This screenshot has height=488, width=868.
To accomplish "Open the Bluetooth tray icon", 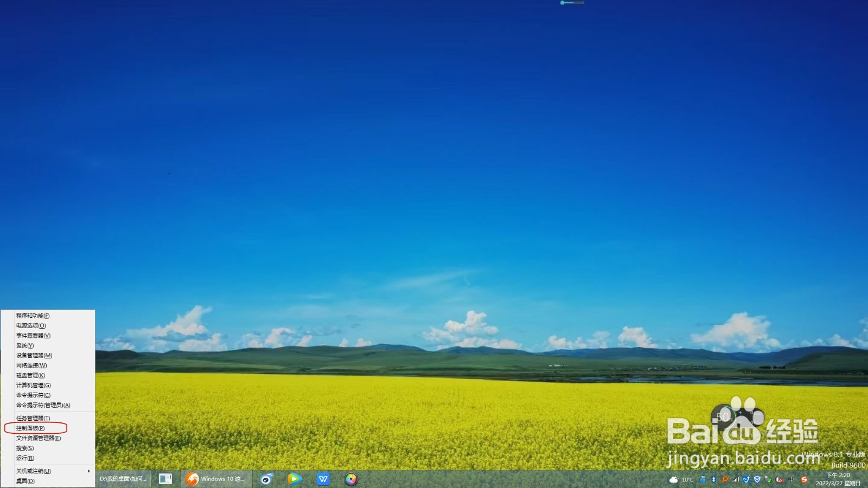I will [x=714, y=479].
